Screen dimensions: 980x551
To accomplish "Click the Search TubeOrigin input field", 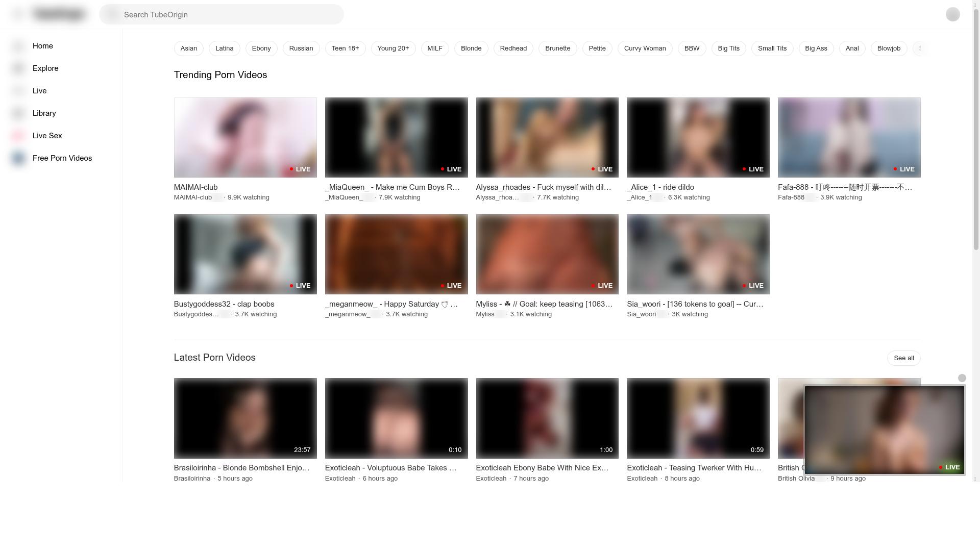I will coord(222,14).
